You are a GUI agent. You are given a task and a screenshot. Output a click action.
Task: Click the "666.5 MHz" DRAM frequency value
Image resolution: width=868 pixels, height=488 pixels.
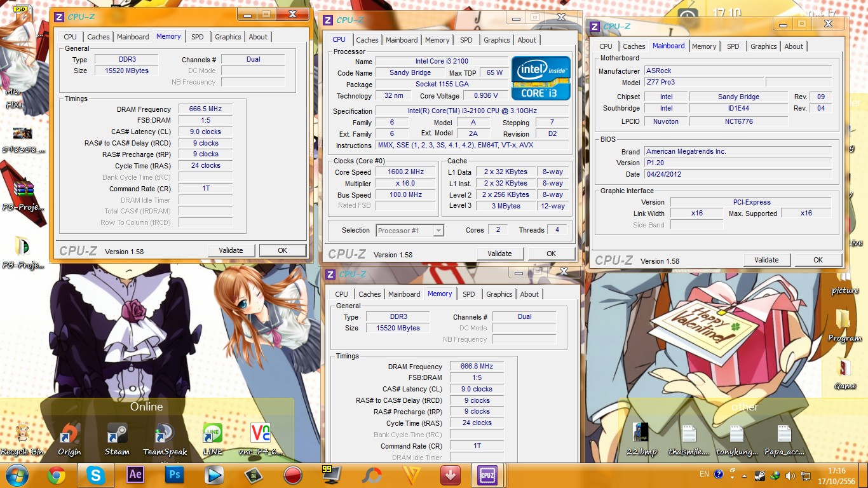[x=205, y=109]
